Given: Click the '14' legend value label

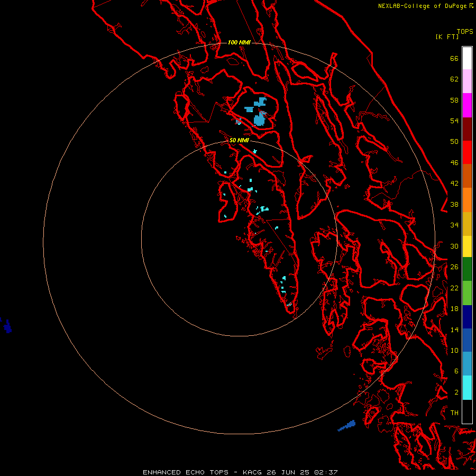Looking at the screenshot, I should pyautogui.click(x=454, y=329).
